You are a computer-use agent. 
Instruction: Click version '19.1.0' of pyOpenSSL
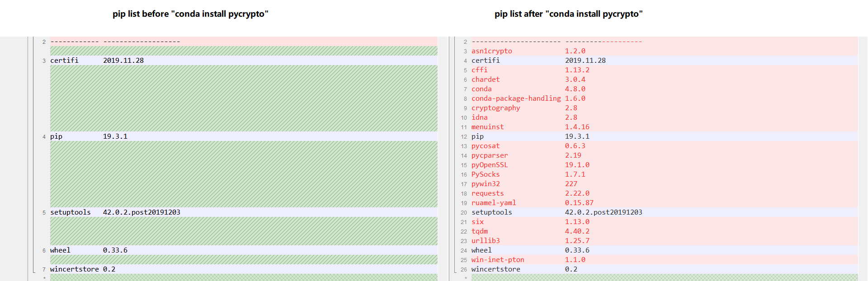[577, 165]
